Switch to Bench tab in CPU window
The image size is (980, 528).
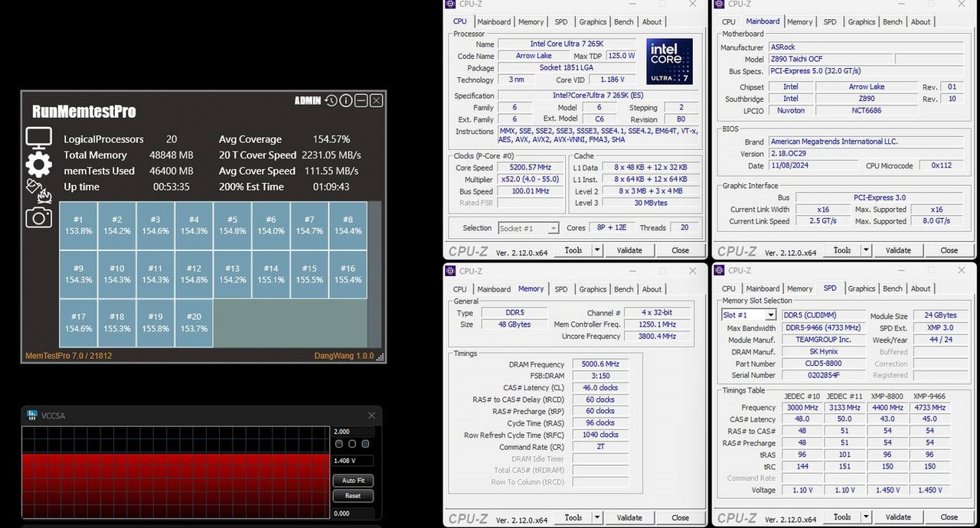click(624, 22)
